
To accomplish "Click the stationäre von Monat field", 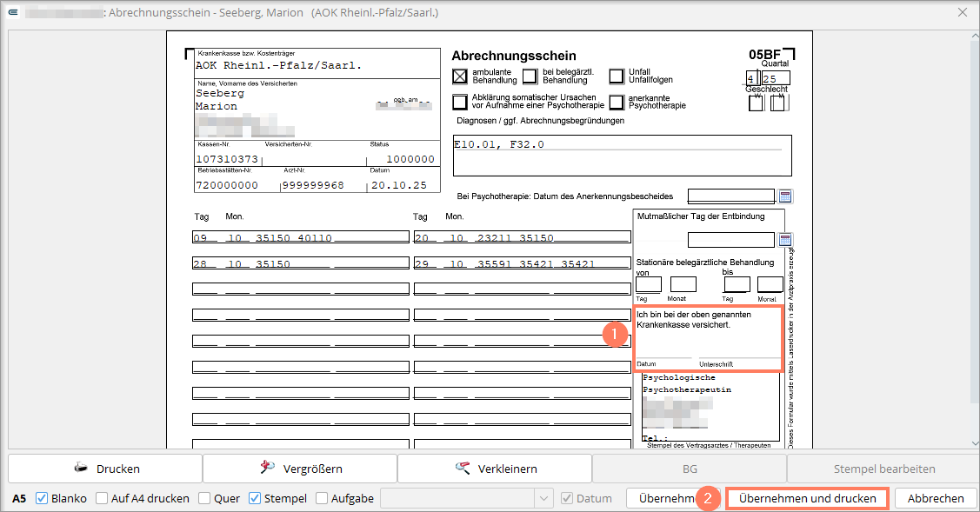I will pos(683,284).
